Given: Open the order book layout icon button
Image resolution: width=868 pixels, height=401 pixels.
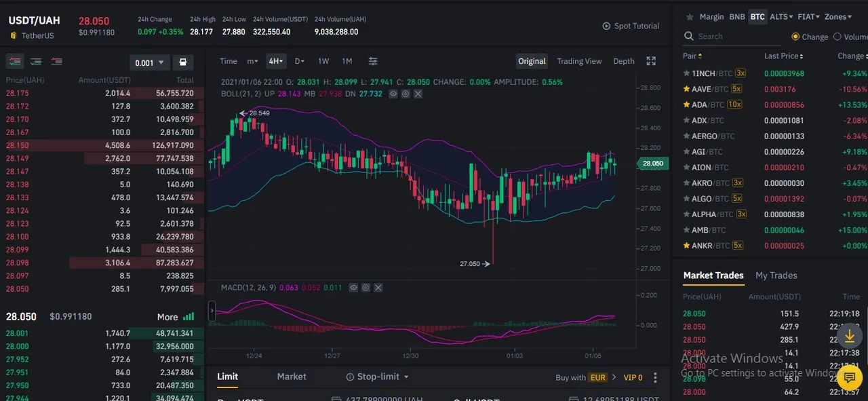Looking at the screenshot, I should click(182, 62).
